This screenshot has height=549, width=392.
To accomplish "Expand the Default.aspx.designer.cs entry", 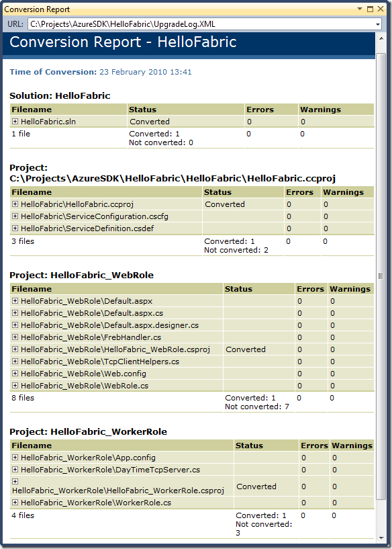I will pyautogui.click(x=15, y=325).
